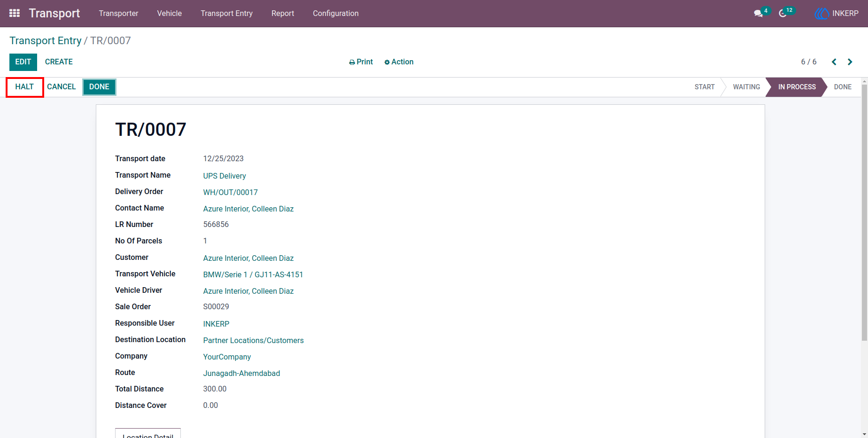Screen dimensions: 868x438
Task: Open the Vehicle menu
Action: coord(169,13)
